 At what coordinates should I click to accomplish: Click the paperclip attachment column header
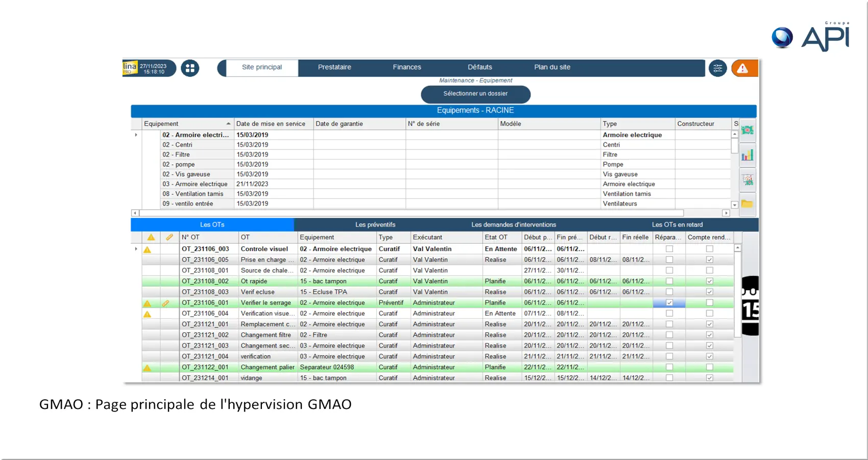pos(170,237)
